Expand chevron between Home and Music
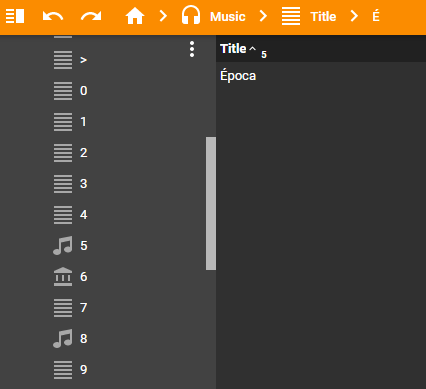The width and height of the screenshot is (426, 389). pyautogui.click(x=163, y=16)
